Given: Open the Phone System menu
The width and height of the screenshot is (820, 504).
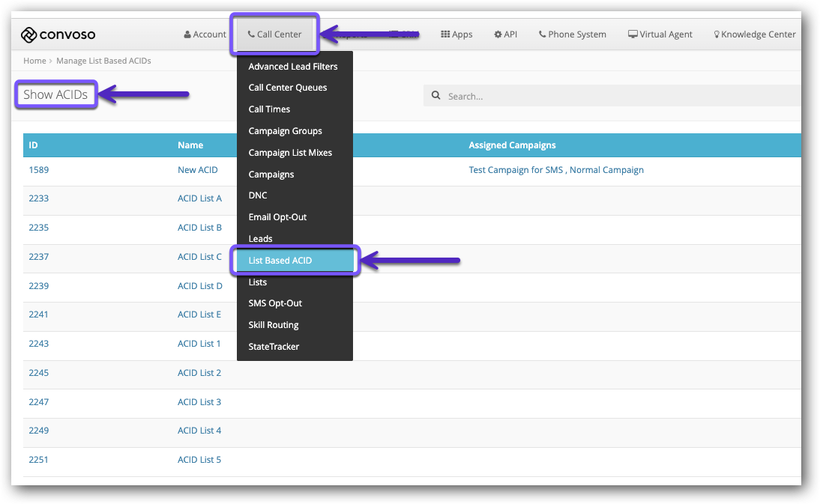Looking at the screenshot, I should 573,34.
